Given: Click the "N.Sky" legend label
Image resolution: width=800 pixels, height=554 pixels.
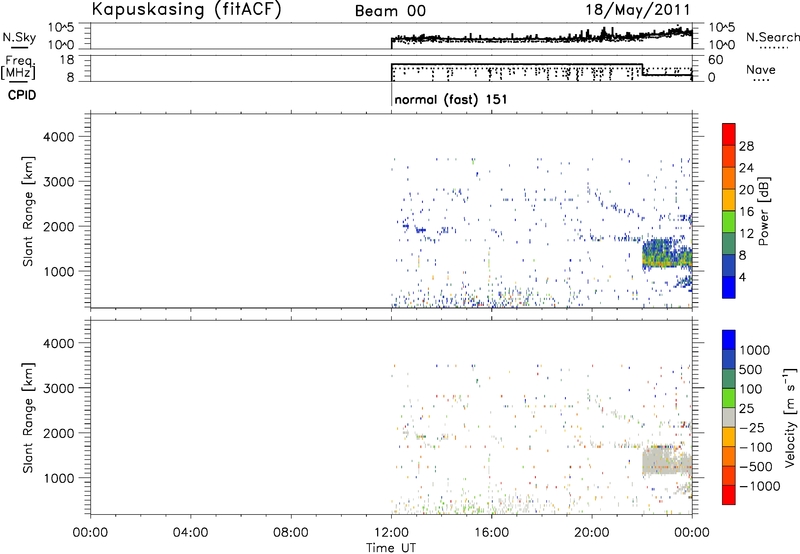Looking at the screenshot, I should point(19,37).
